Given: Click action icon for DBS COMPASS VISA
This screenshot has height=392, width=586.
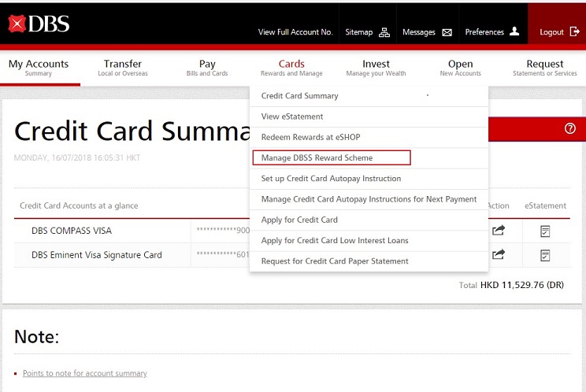Looking at the screenshot, I should tap(499, 231).
